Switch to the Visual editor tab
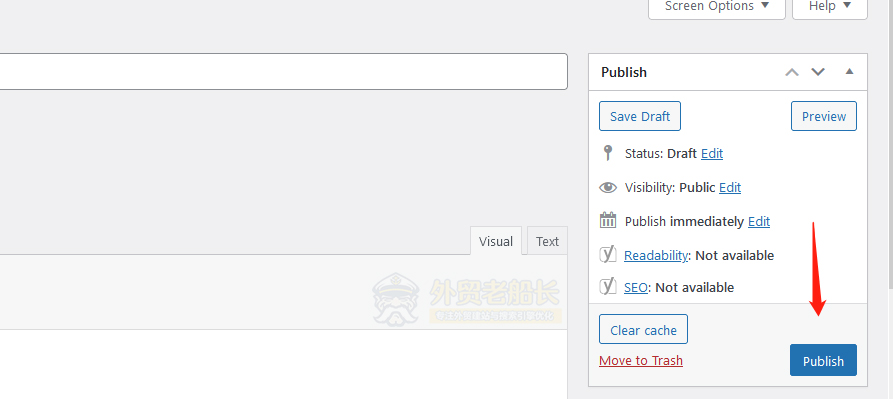The width and height of the screenshot is (893, 399). tap(495, 241)
